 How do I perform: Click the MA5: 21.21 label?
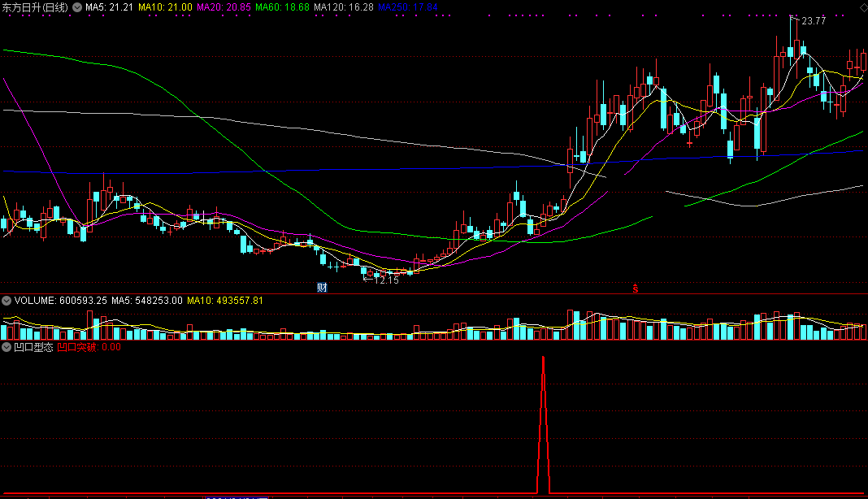coord(109,8)
